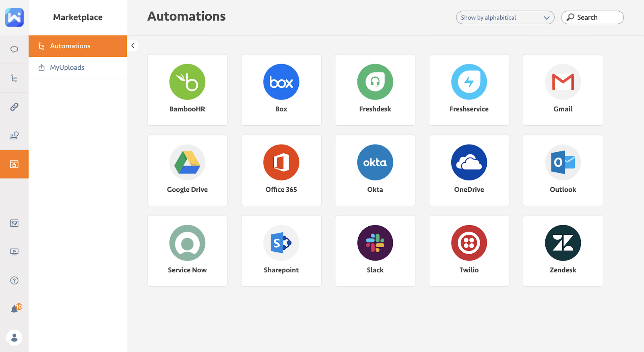The width and height of the screenshot is (644, 352).
Task: Open the Google Drive automation icon
Action: [187, 162]
